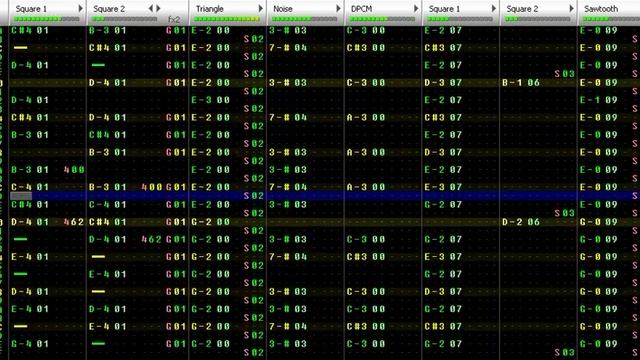Image resolution: width=640 pixels, height=360 pixels.
Task: Toggle Square 2 header next to Sawtooth
Action: coord(522,9)
